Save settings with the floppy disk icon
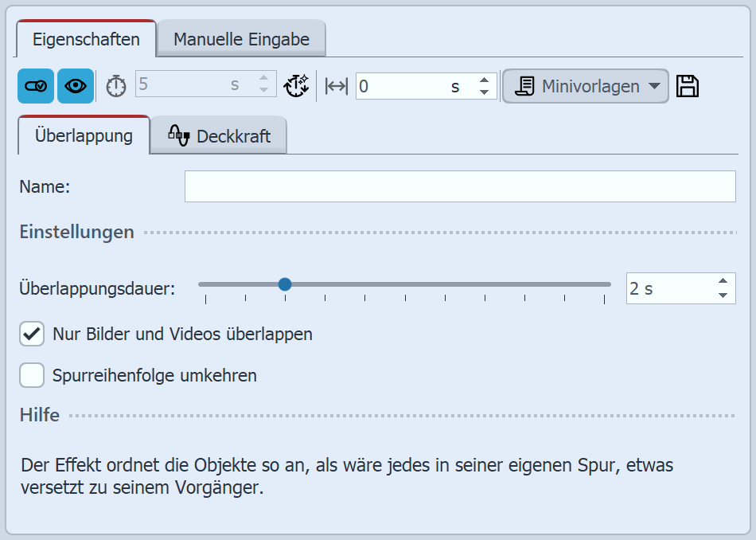 688,85
